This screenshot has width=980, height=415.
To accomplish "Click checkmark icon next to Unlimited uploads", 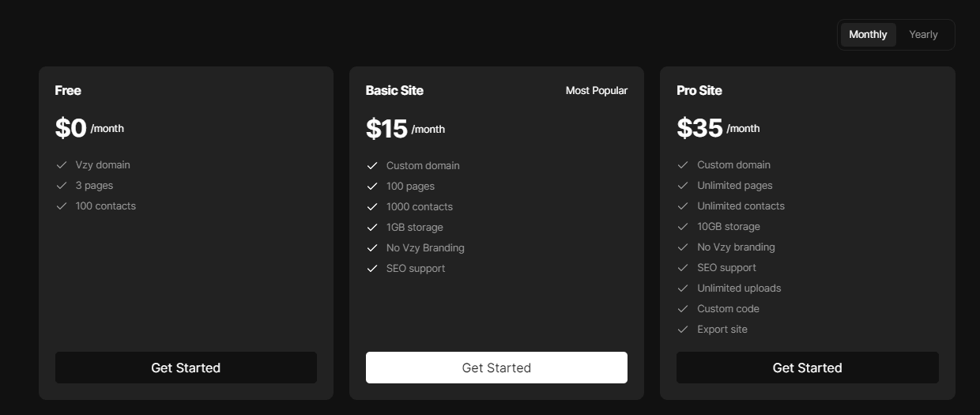I will coord(683,289).
